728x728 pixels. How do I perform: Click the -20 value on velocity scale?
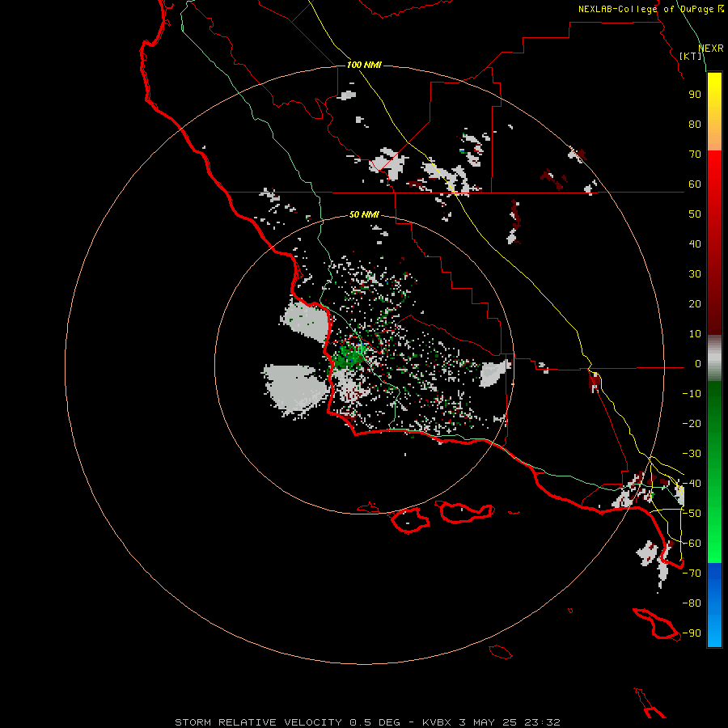(x=692, y=423)
